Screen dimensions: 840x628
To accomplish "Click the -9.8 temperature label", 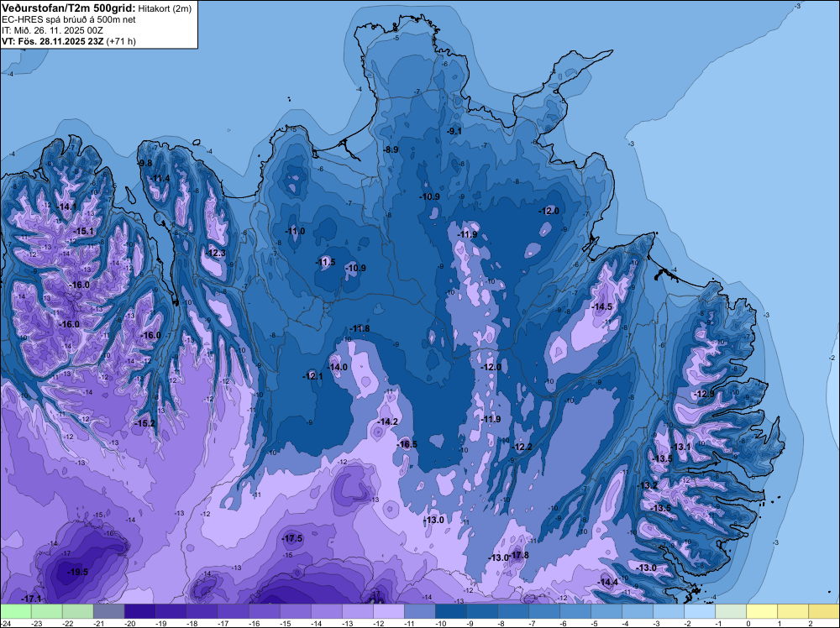I will (x=144, y=163).
